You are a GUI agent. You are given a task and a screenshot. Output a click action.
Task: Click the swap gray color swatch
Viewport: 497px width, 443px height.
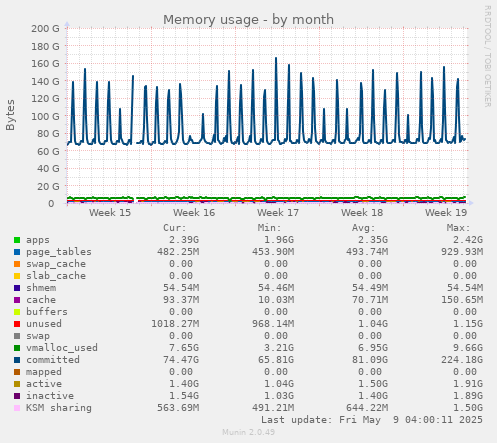click(x=17, y=336)
